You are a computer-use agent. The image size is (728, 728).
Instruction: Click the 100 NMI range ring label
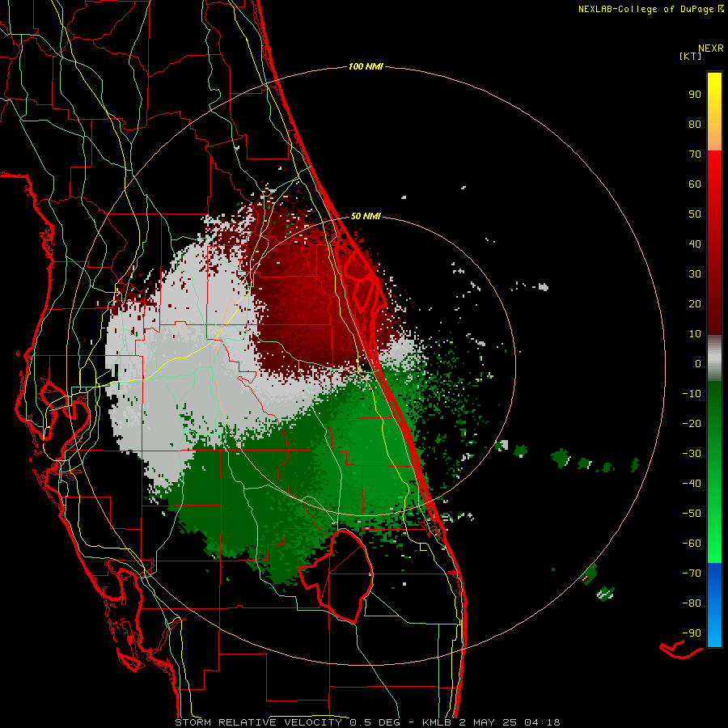pyautogui.click(x=366, y=66)
